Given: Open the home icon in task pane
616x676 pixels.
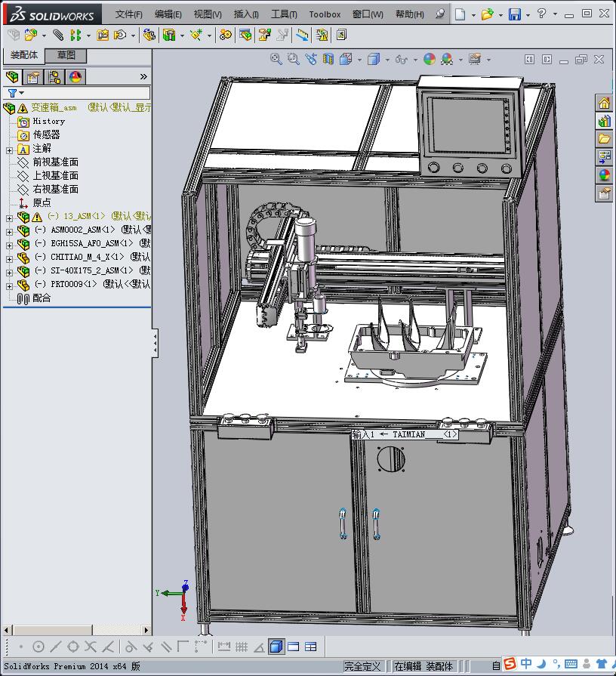Looking at the screenshot, I should click(x=604, y=103).
